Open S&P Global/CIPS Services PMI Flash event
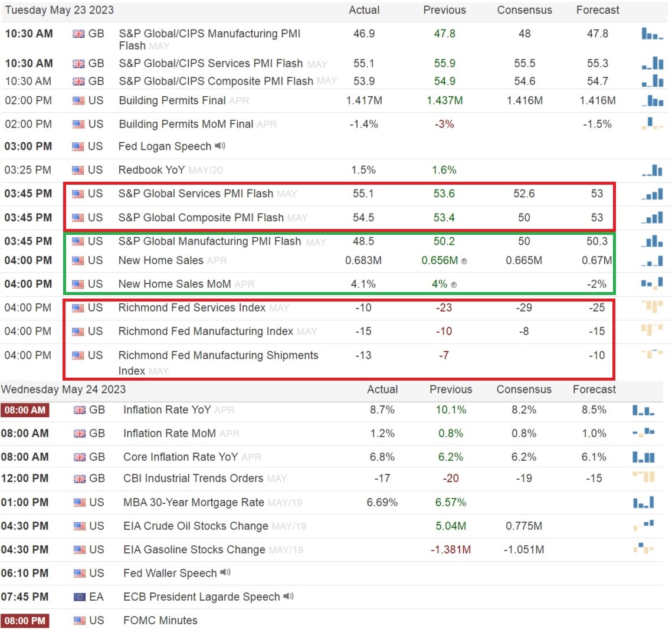This screenshot has width=672, height=629. 211,63
